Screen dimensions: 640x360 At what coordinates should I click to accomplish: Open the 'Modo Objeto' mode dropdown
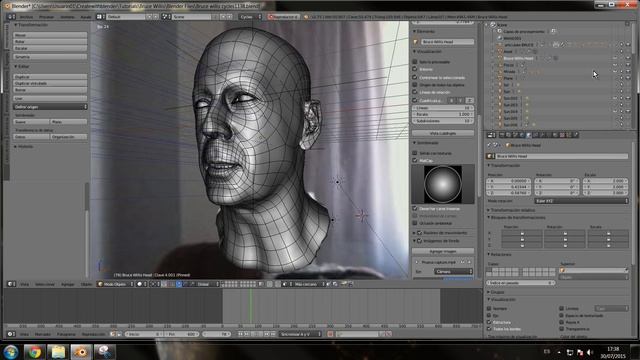116,284
